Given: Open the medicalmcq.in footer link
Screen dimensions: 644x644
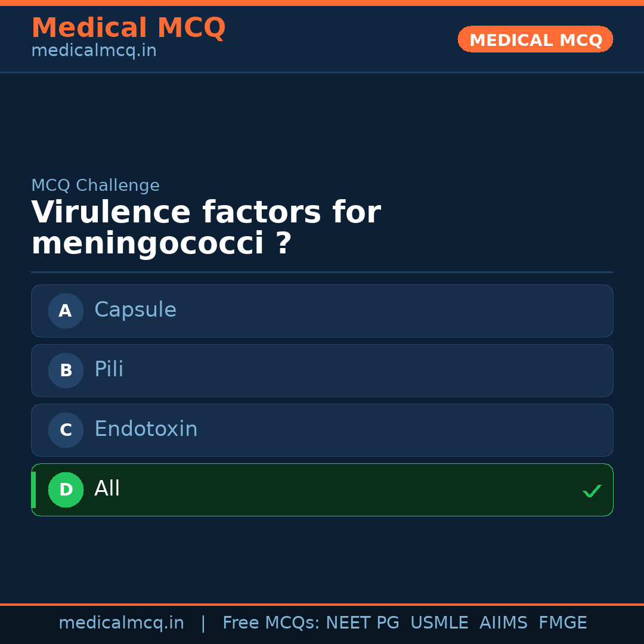Looking at the screenshot, I should click(x=122, y=622).
